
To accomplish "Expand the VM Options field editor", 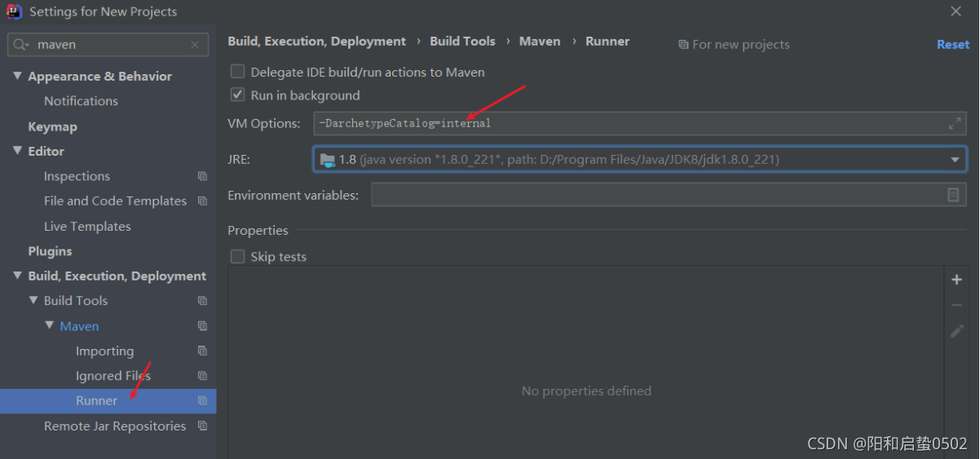I will click(955, 124).
